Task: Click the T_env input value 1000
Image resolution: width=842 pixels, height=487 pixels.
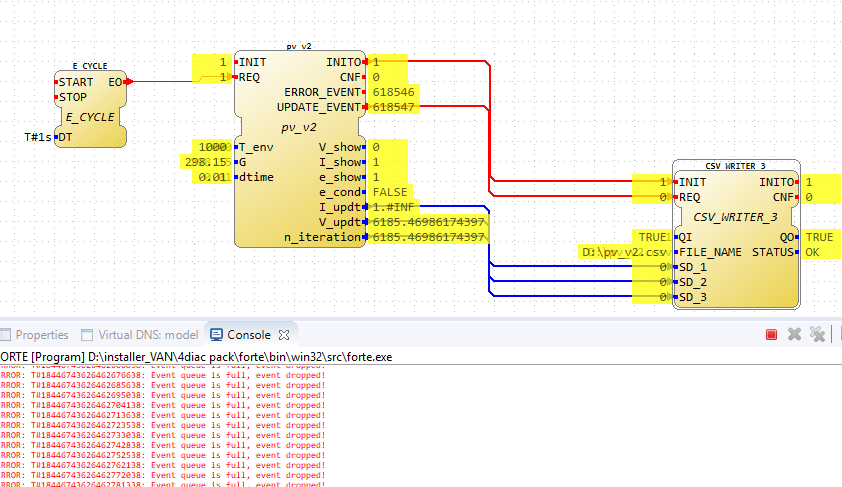Action: click(x=212, y=147)
